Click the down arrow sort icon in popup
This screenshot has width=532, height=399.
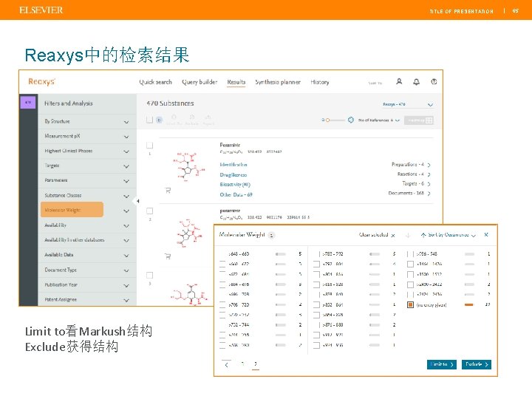coord(408,235)
